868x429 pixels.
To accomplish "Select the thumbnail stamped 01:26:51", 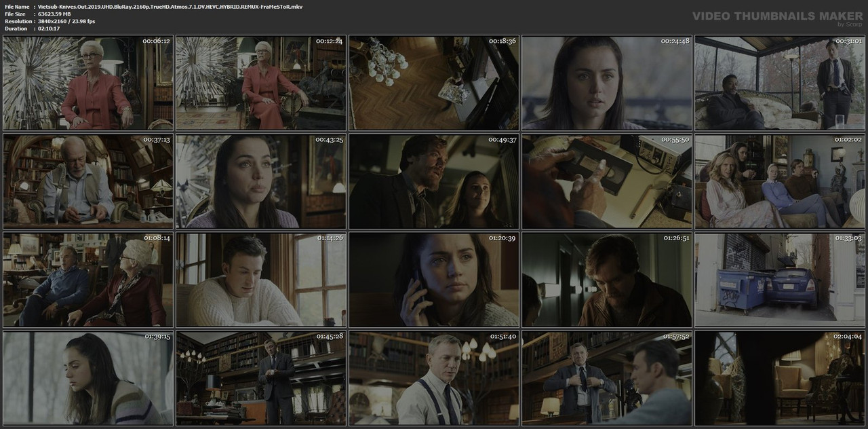I will click(x=606, y=280).
